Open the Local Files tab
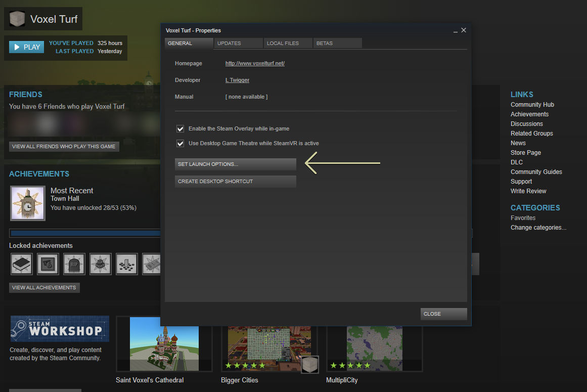The height and width of the screenshot is (392, 587). click(288, 43)
